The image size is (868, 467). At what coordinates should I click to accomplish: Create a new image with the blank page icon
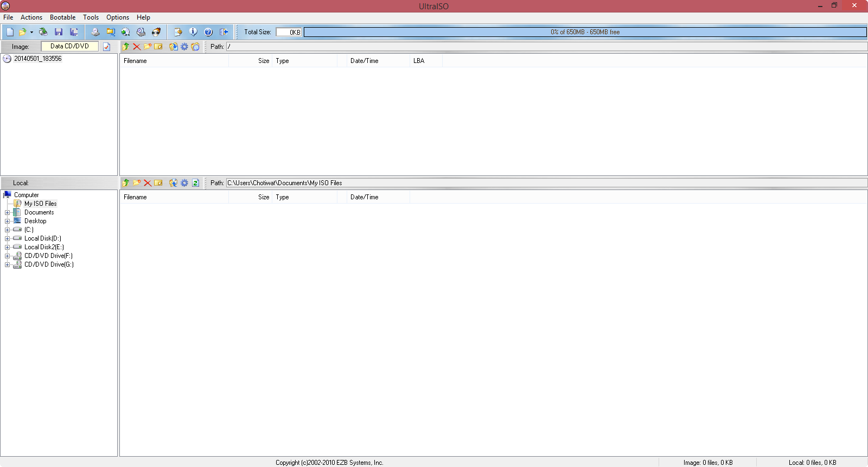point(10,32)
